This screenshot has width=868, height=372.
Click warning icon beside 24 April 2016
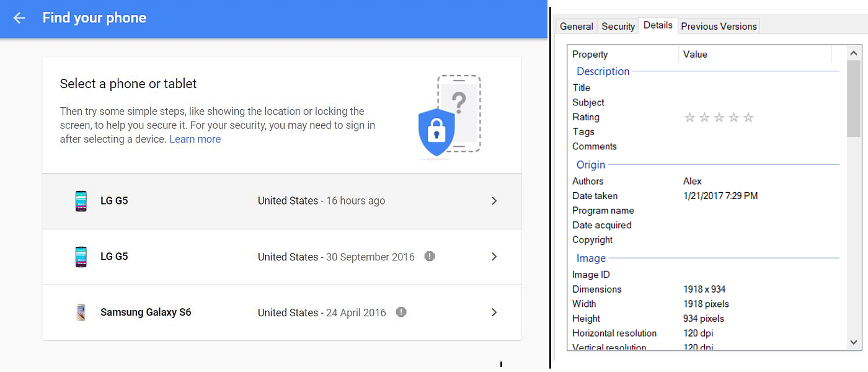pyautogui.click(x=401, y=312)
